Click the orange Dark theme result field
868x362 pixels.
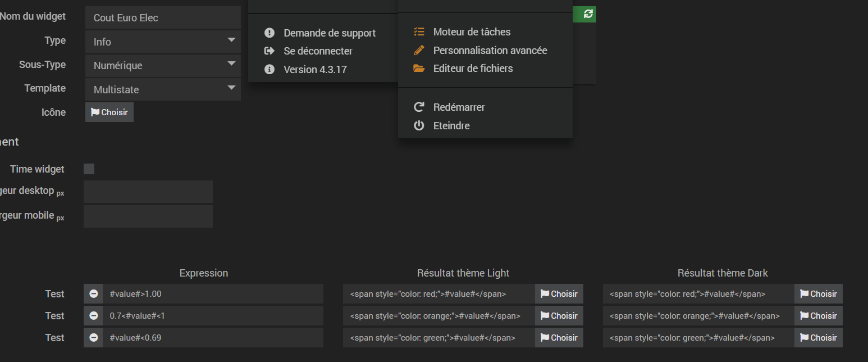tap(698, 316)
